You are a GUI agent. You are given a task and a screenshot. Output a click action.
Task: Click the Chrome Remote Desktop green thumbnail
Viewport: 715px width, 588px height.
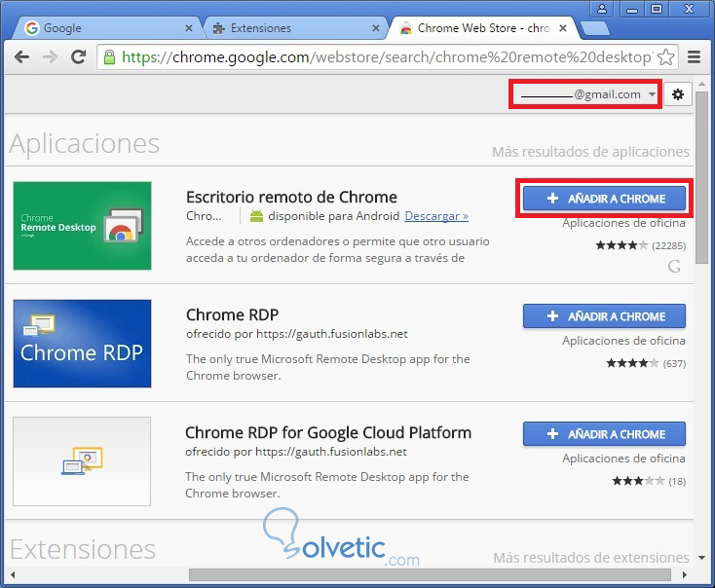point(82,226)
